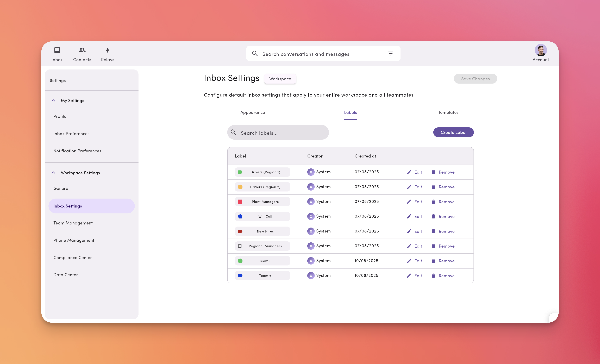Viewport: 600px width, 364px height.
Task: Open Relays via the lightning bolt icon
Action: [x=107, y=53]
